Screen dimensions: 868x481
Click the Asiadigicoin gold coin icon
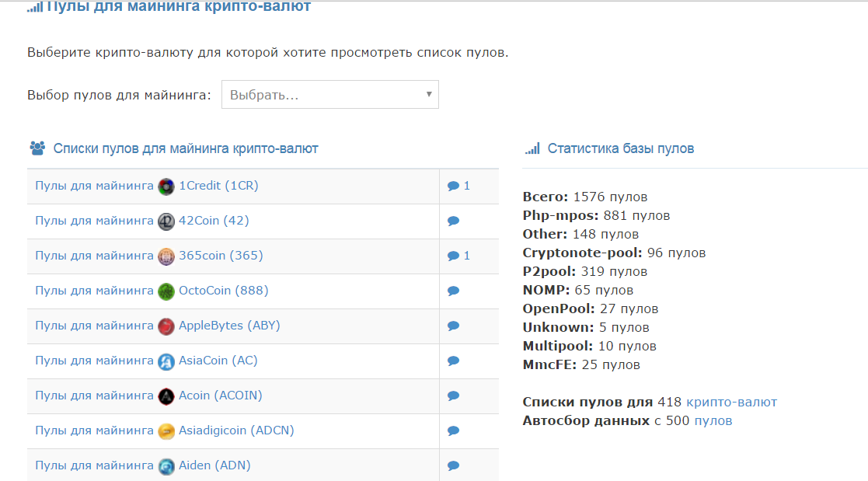(166, 431)
